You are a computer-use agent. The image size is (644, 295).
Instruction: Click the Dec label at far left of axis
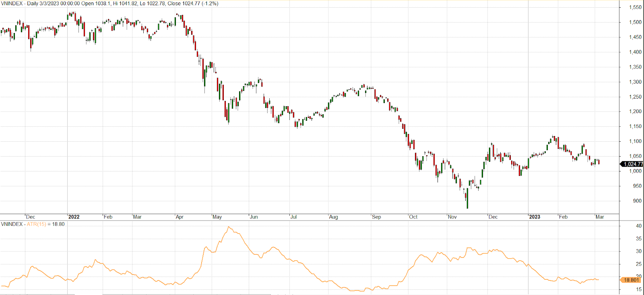30,217
